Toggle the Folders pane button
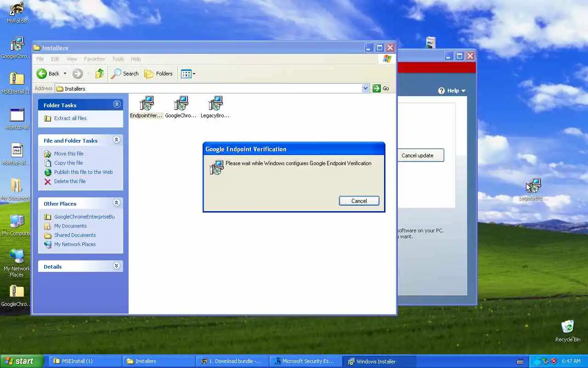Image resolution: width=588 pixels, height=368 pixels. [158, 74]
